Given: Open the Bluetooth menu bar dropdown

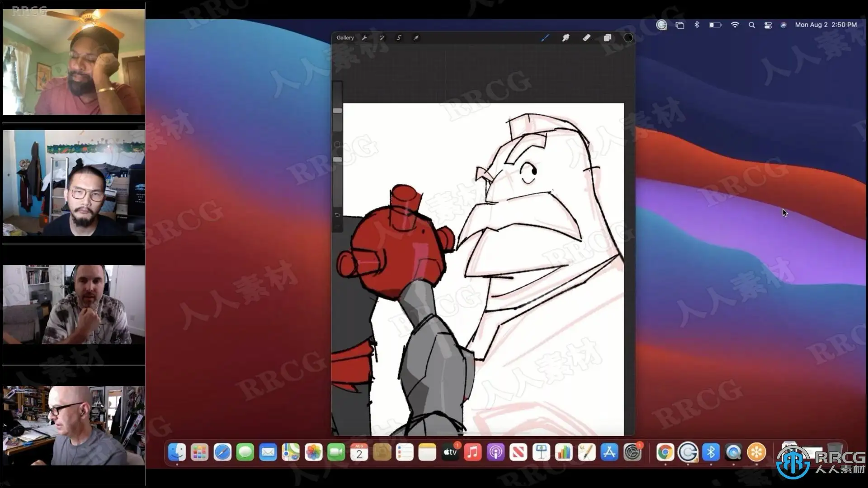Looking at the screenshot, I should click(x=697, y=25).
